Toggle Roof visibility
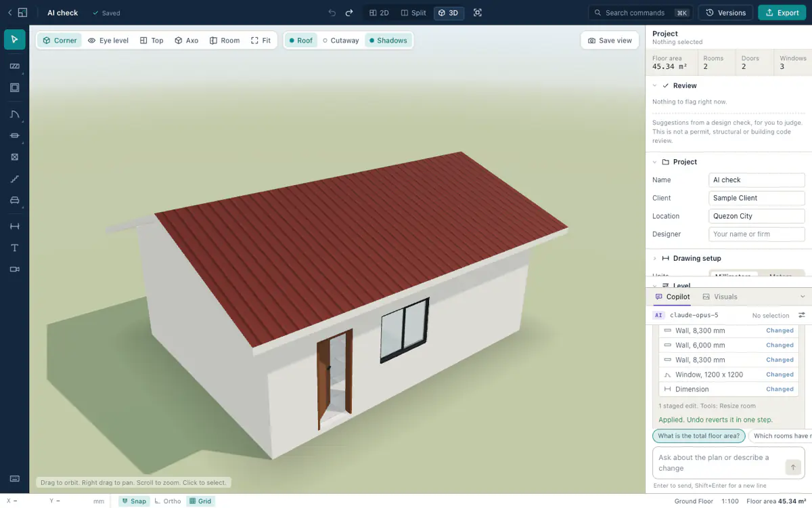The width and height of the screenshot is (812, 508). click(300, 41)
